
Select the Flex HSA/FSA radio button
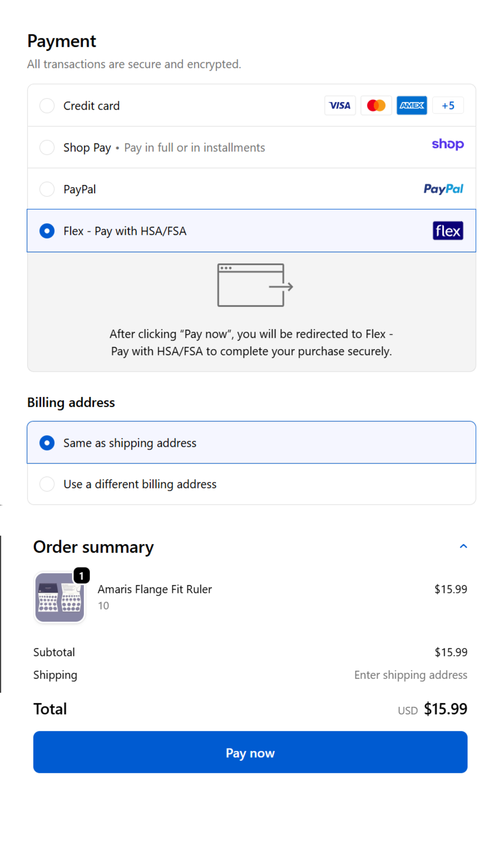pos(47,231)
